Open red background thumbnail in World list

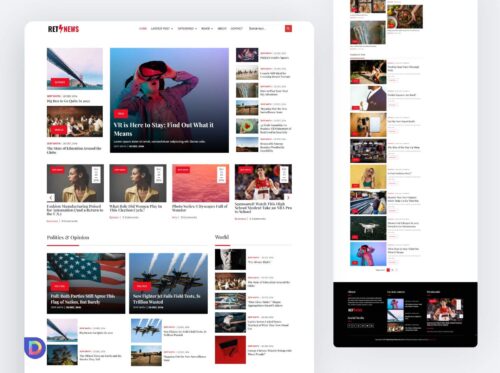[230, 350]
